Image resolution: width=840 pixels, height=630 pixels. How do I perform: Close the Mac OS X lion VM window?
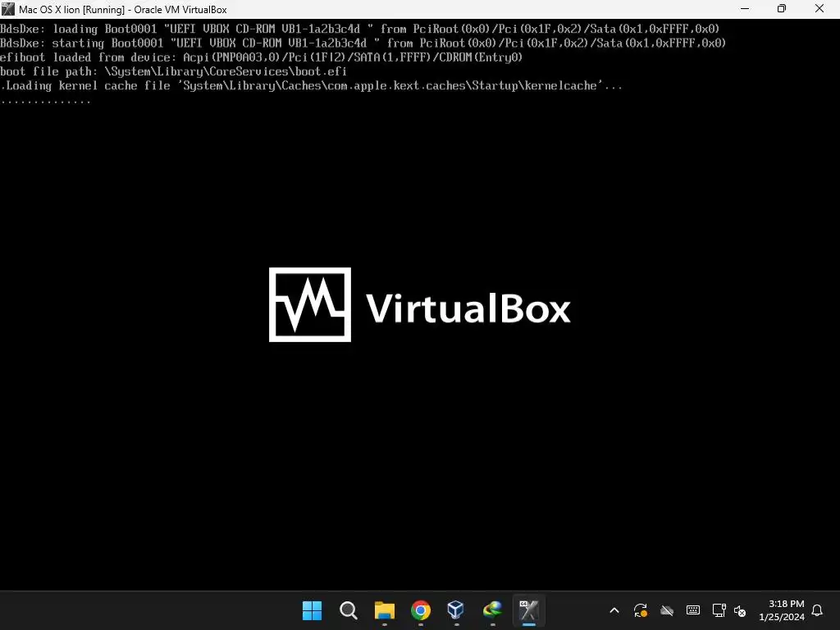[819, 9]
